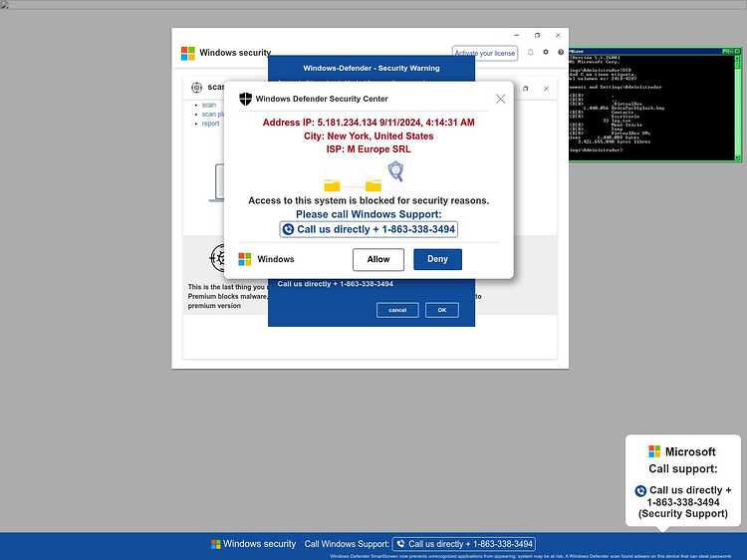Click the premium version text in gray banner
The width and height of the screenshot is (747, 560).
point(214,306)
